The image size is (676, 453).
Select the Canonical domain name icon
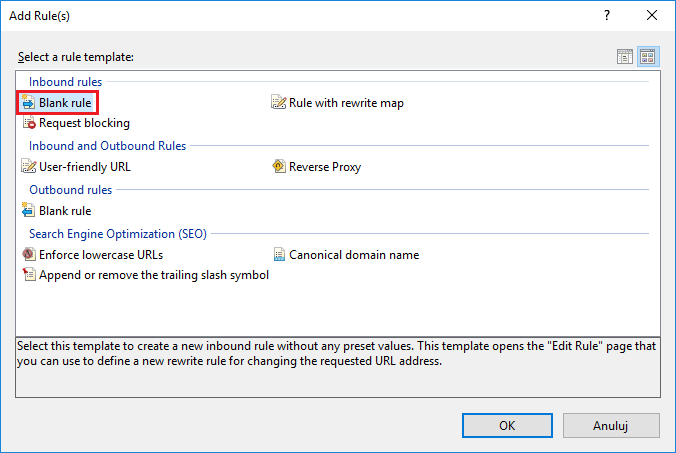pyautogui.click(x=279, y=254)
